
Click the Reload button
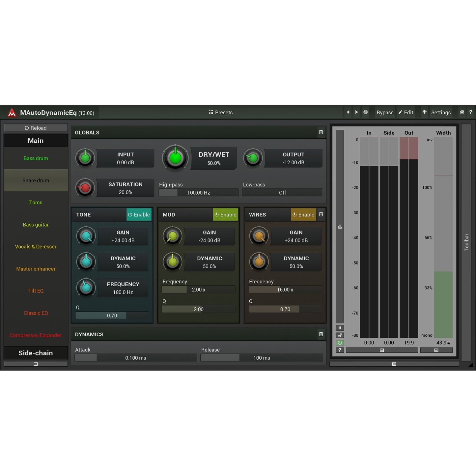[36, 128]
